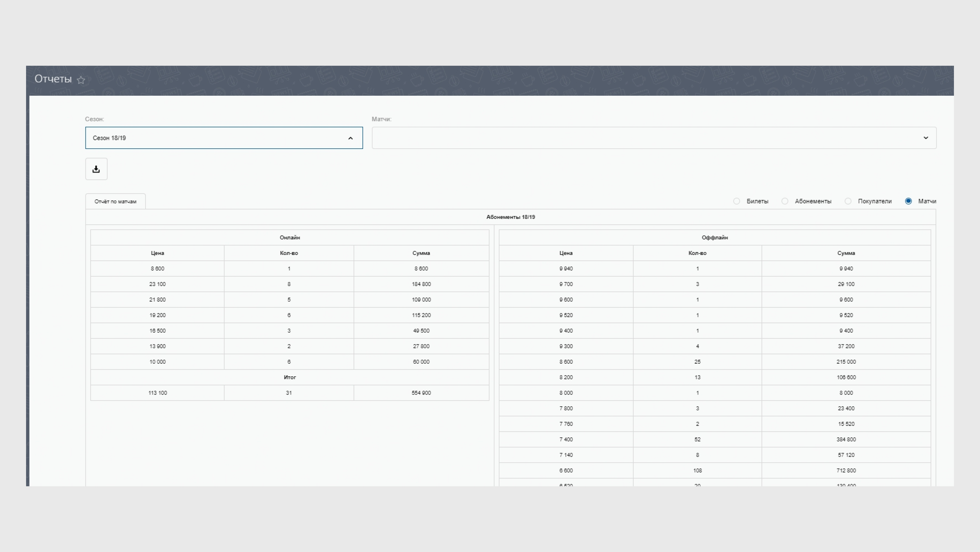980x552 pixels.
Task: Click the 712 800 offline sum cell
Action: pos(846,471)
